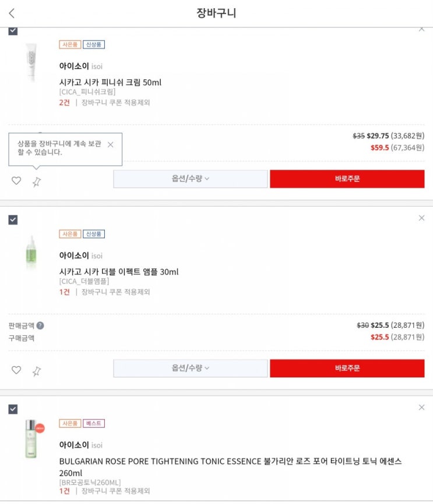Go back using the top-left arrow
Image resolution: width=433 pixels, height=504 pixels.
12,13
